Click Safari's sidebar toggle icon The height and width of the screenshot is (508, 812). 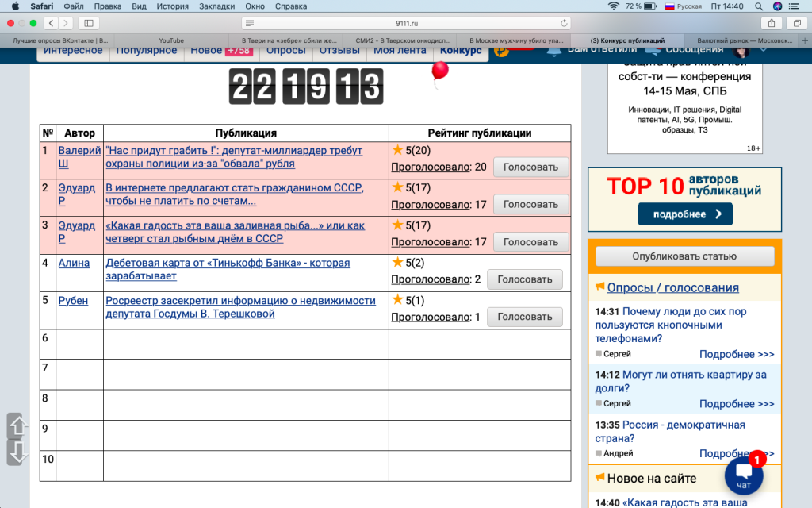[88, 23]
